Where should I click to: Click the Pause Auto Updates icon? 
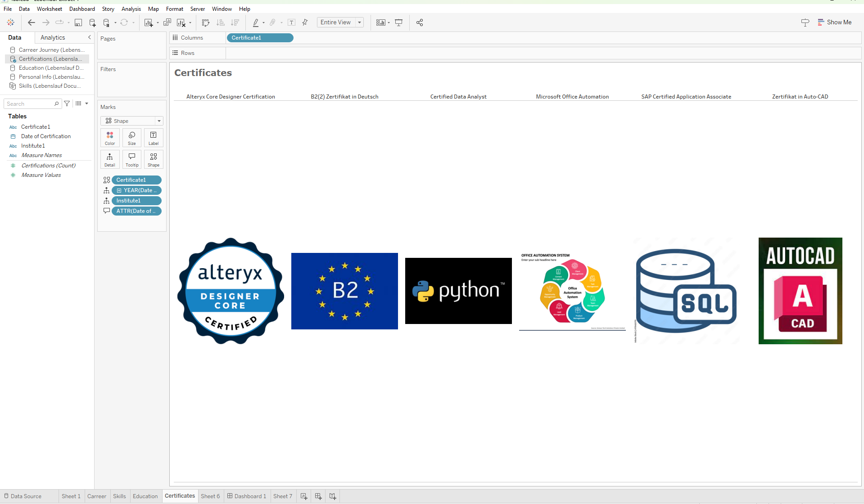click(106, 22)
